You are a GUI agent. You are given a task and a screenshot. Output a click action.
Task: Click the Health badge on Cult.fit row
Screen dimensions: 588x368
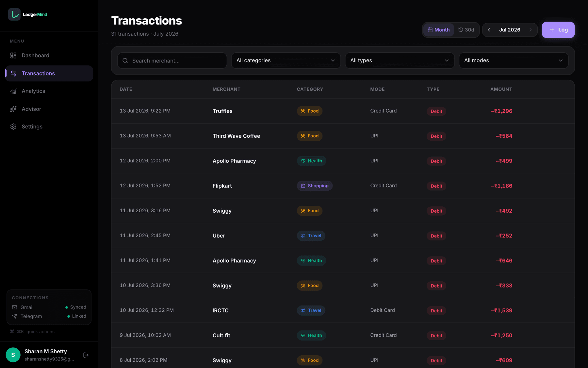pyautogui.click(x=311, y=335)
